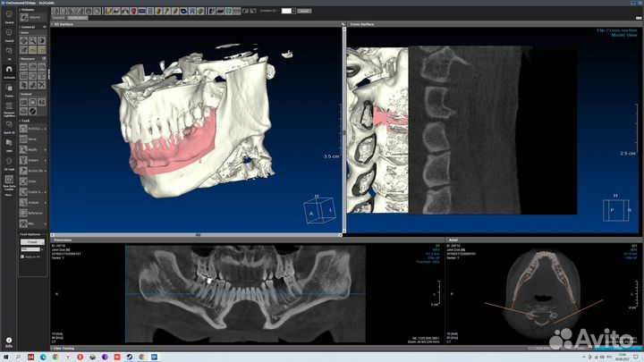The image size is (644, 362).
Task: Open the Windows Start menu
Action: (5, 357)
